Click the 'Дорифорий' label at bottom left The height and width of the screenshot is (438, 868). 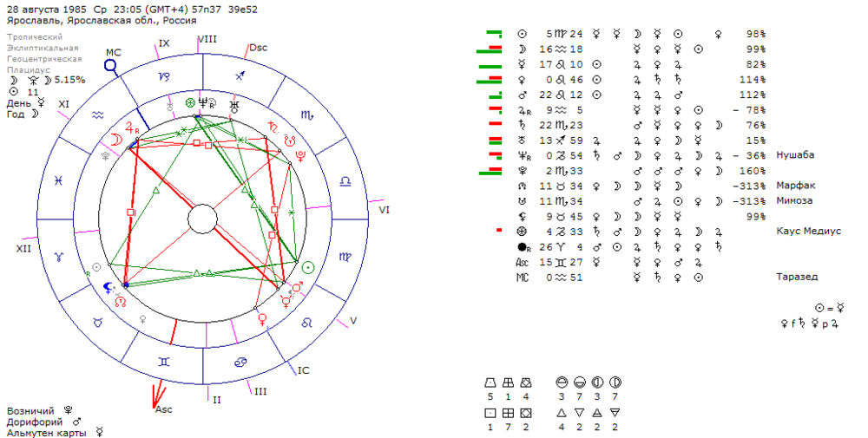click(35, 422)
